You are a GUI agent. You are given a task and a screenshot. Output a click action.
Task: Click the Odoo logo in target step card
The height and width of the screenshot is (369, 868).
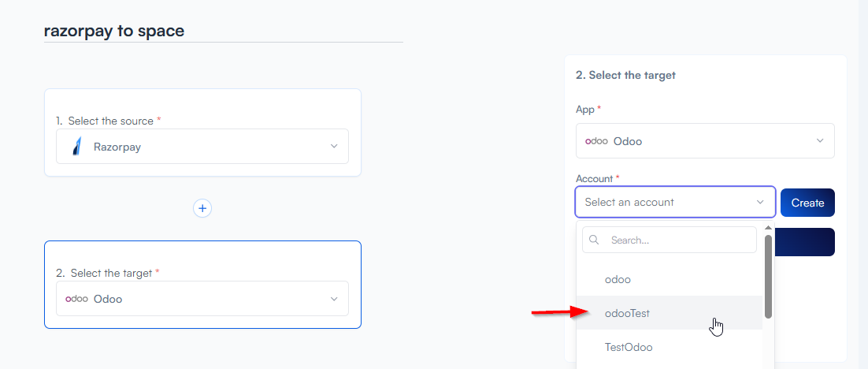click(76, 299)
